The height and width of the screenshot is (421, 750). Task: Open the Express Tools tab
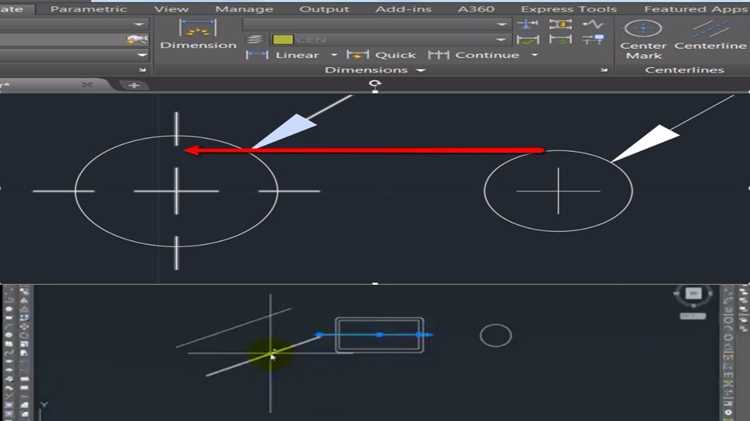click(568, 9)
